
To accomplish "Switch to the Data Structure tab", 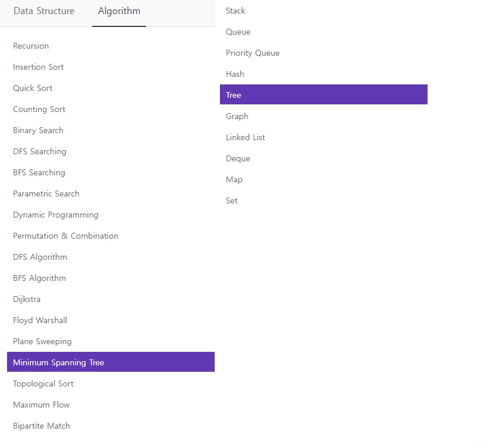I will [x=44, y=11].
